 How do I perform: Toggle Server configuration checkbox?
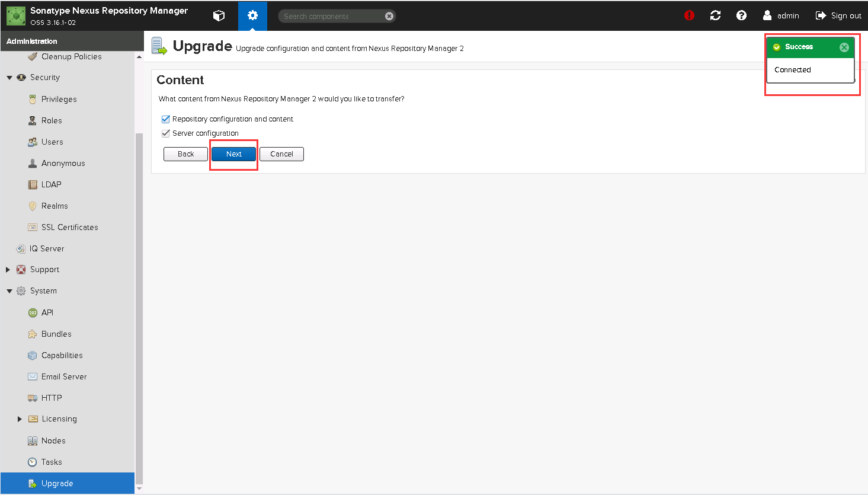click(166, 133)
